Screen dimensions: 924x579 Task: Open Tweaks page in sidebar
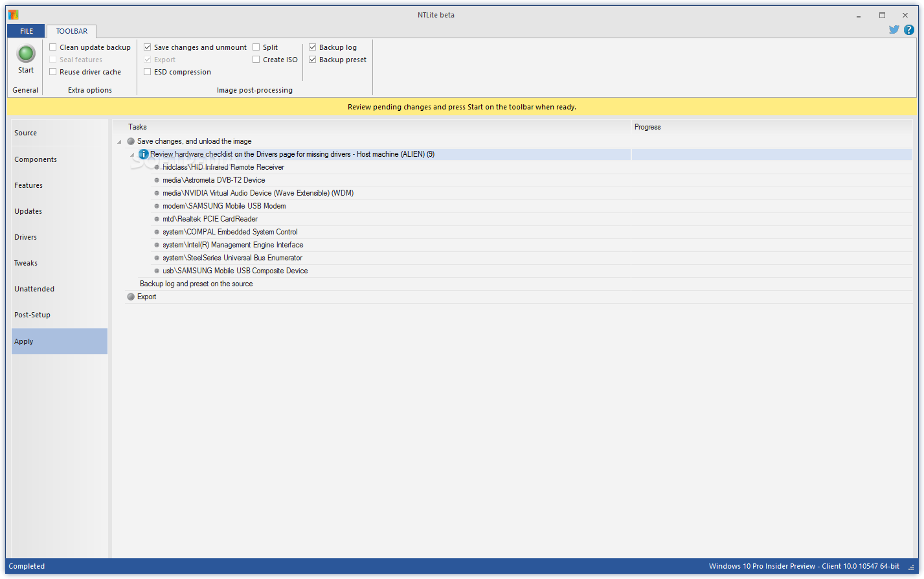point(60,263)
